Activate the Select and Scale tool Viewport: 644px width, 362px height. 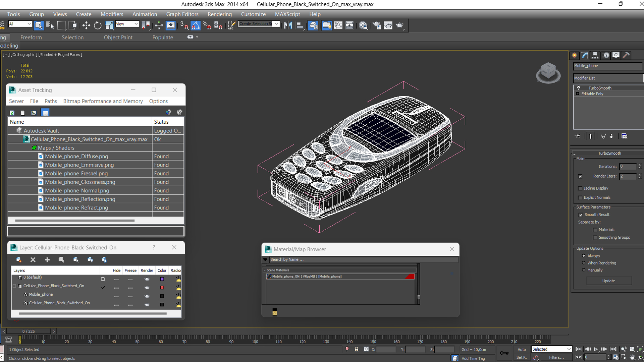click(109, 25)
